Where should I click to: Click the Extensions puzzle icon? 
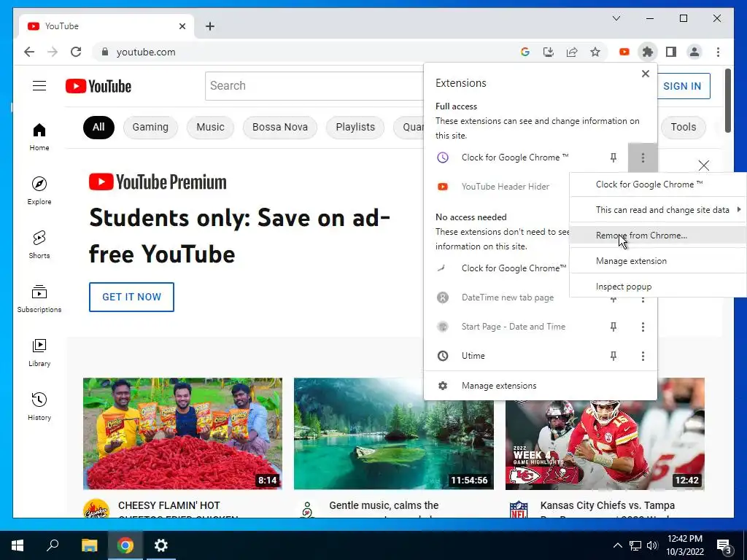click(x=648, y=52)
